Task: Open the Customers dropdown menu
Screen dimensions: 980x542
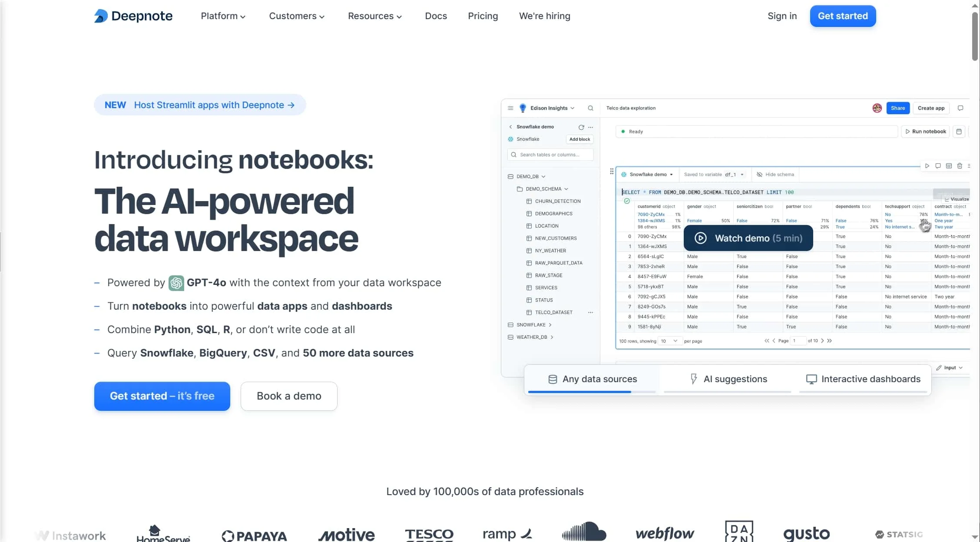Action: (x=297, y=16)
